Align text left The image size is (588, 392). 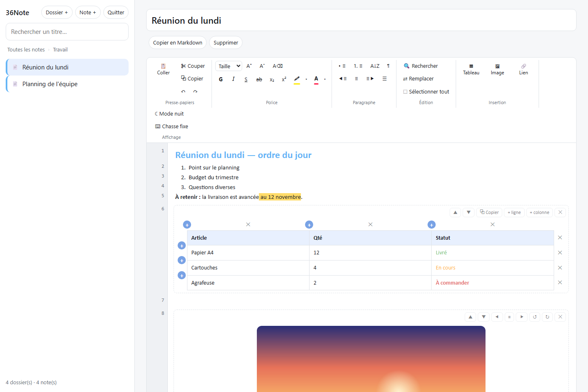pyautogui.click(x=343, y=78)
